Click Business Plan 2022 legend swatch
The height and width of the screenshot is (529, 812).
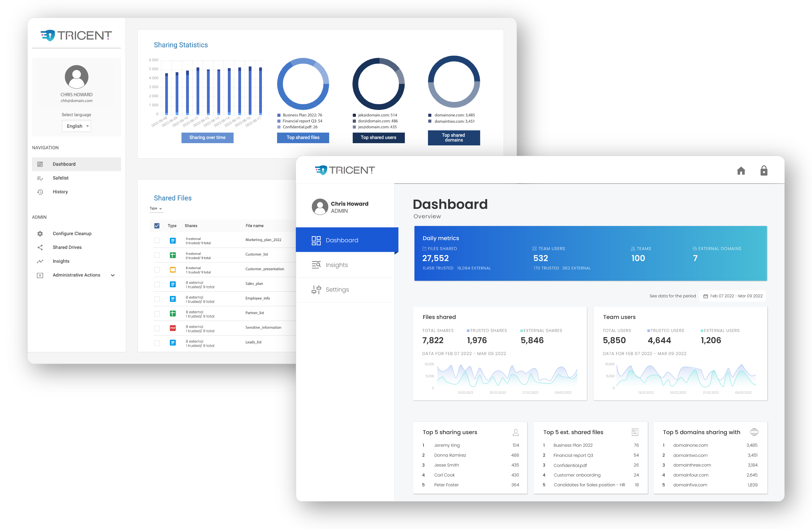tap(279, 115)
